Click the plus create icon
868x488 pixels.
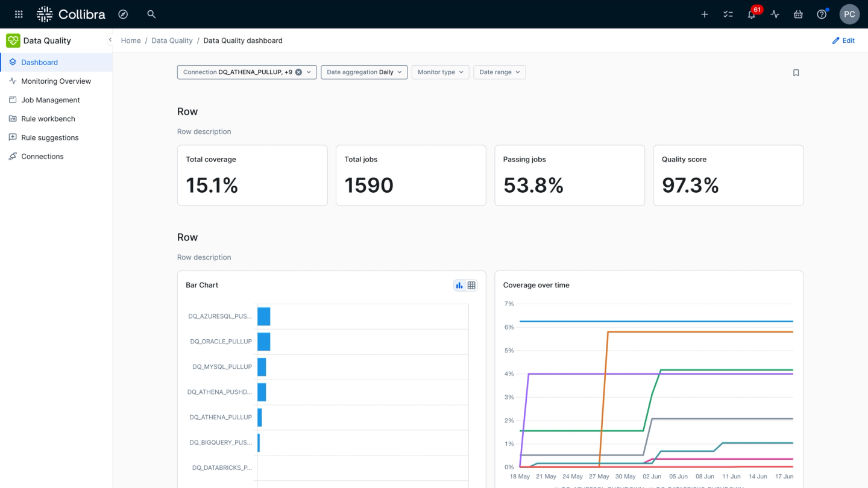pyautogui.click(x=705, y=14)
